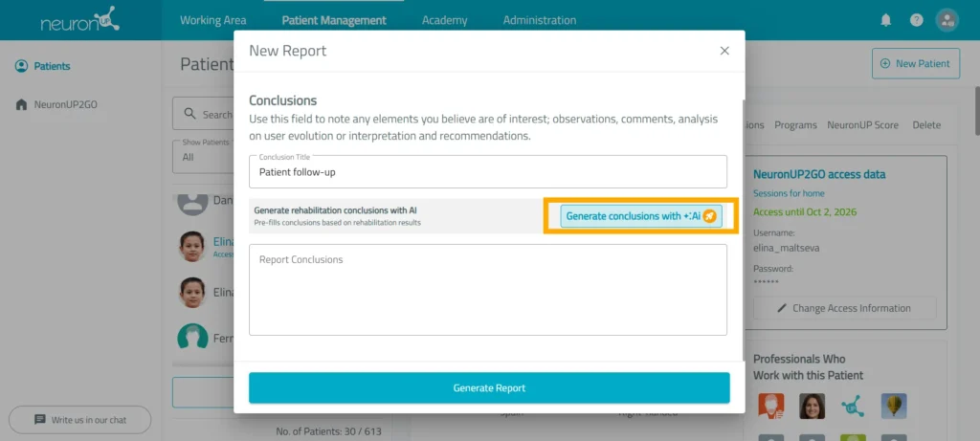Screen dimensions: 980x441
Task: Click into the Report Conclusions text area
Action: [488, 290]
